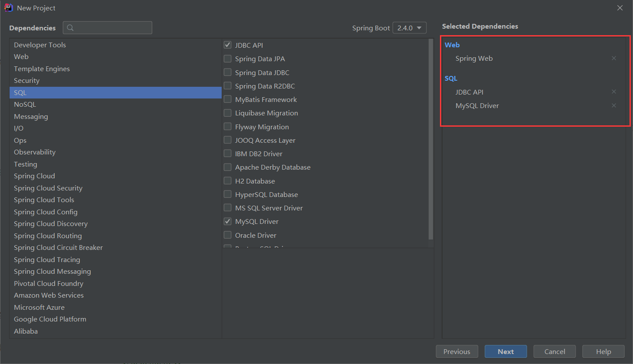Focus the dependencies search field
The image size is (633, 364).
click(x=108, y=28)
